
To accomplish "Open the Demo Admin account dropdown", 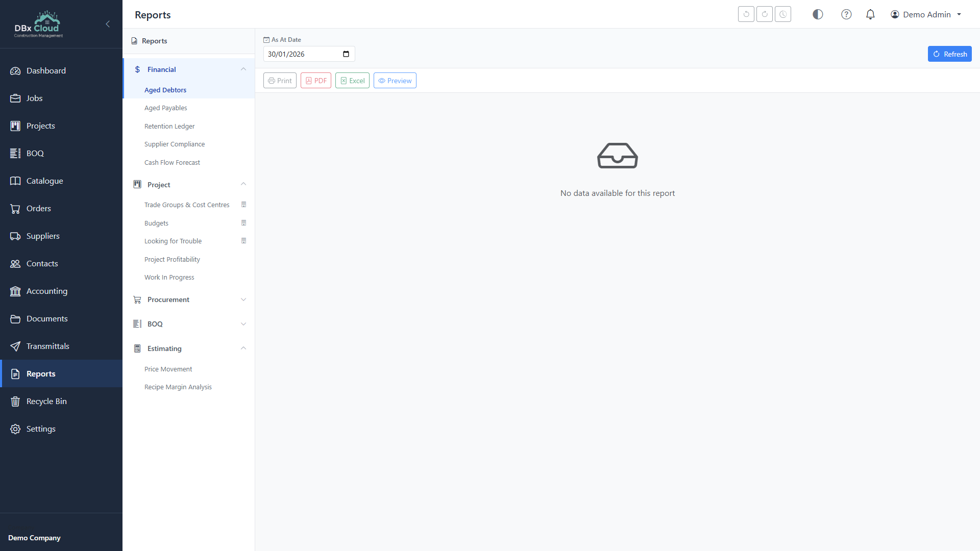I will [x=926, y=14].
